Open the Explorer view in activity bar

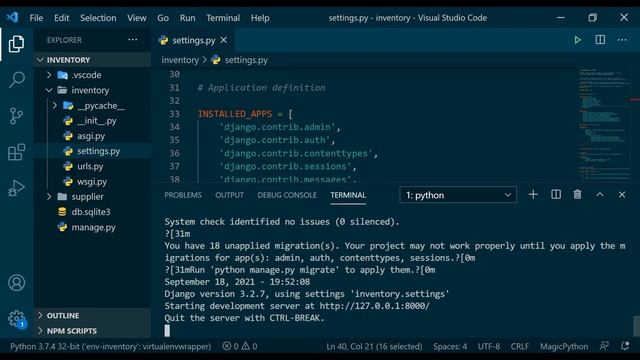(16, 44)
